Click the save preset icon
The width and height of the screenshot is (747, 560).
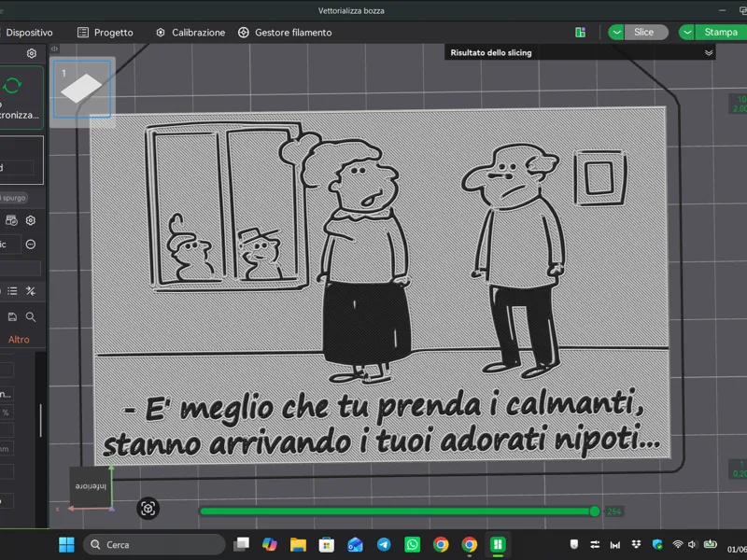[12, 317]
